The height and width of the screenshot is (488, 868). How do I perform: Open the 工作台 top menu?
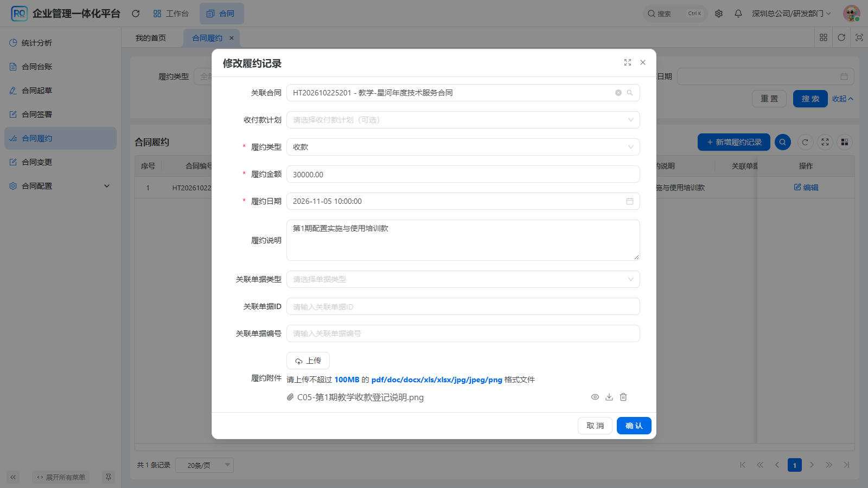(171, 14)
